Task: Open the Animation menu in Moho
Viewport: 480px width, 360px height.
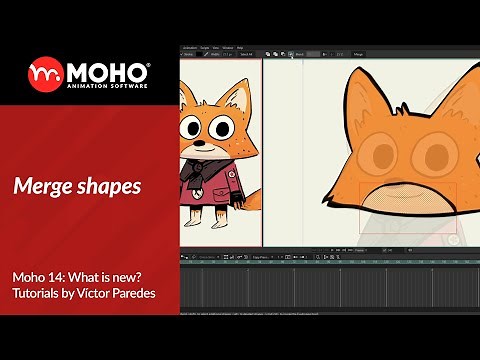Action: pos(190,48)
